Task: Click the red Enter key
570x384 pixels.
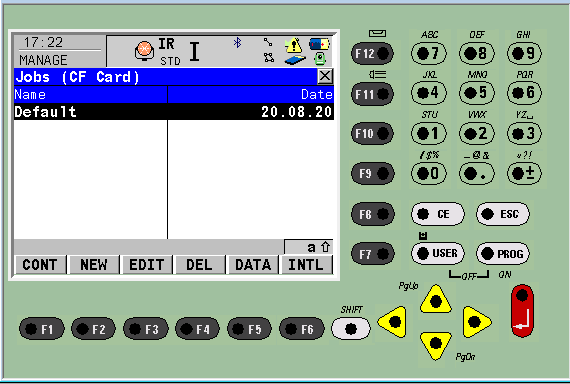Action: pos(522,311)
